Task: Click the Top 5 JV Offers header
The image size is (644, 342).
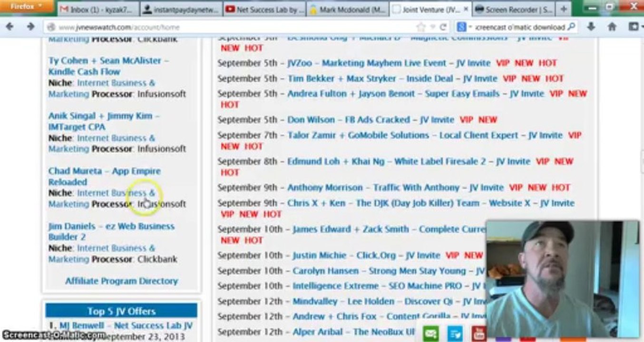Action: [121, 311]
